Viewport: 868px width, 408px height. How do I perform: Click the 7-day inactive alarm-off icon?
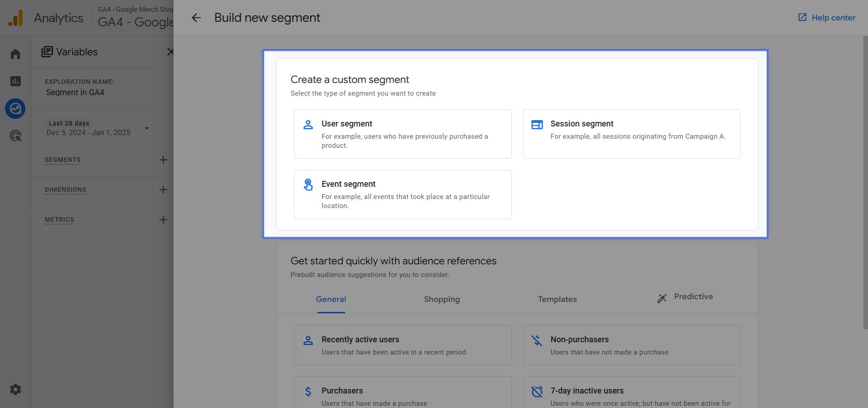click(537, 391)
